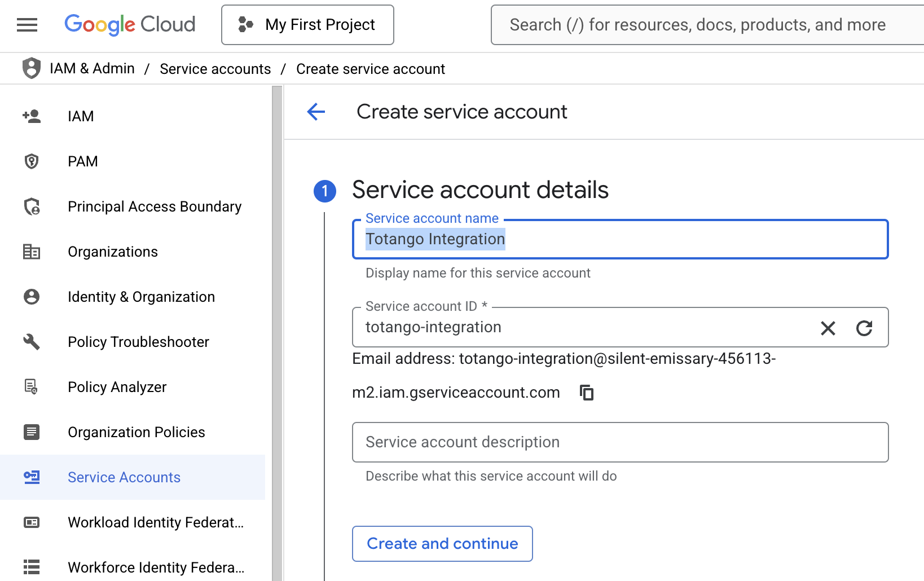Click the Create service account breadcrumb

click(x=371, y=69)
